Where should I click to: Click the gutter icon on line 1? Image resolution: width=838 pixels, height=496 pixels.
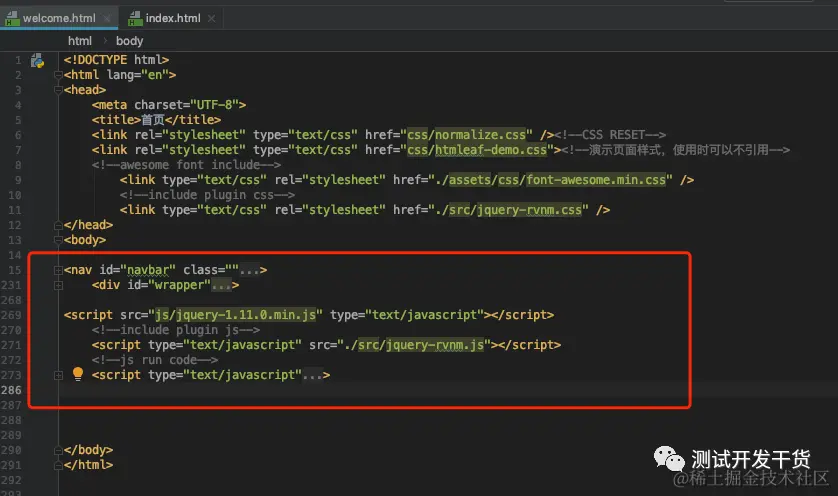pos(37,60)
